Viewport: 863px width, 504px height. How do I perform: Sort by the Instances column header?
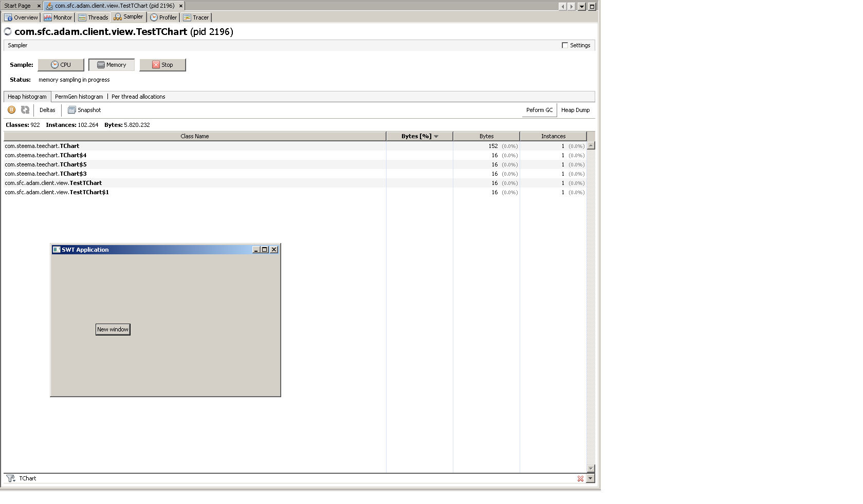coord(553,136)
